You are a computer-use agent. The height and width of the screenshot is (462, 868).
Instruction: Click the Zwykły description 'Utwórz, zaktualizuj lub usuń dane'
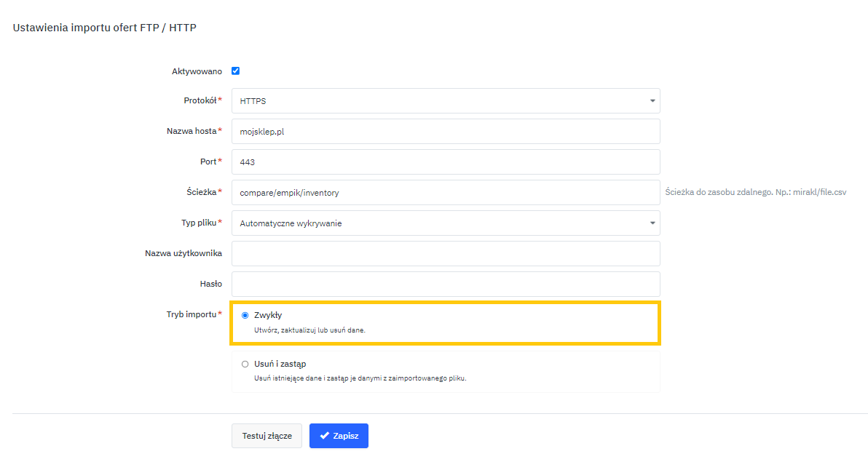point(309,330)
